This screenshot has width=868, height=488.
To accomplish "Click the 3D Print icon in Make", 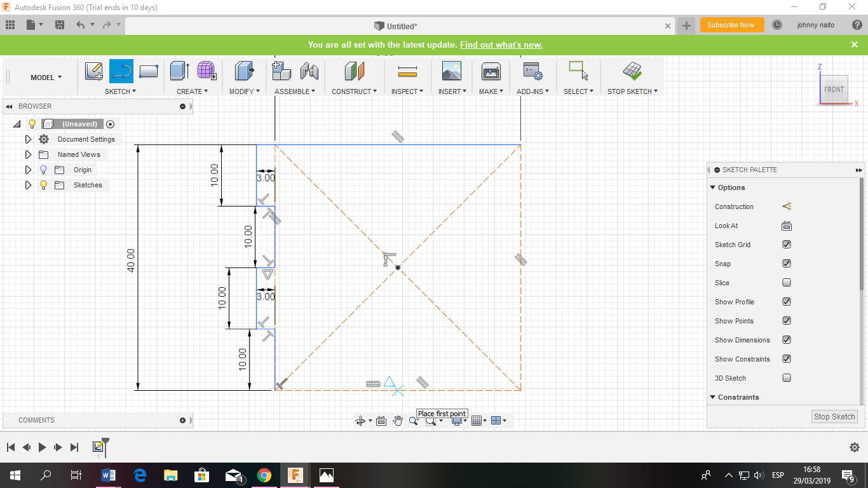I will (491, 71).
